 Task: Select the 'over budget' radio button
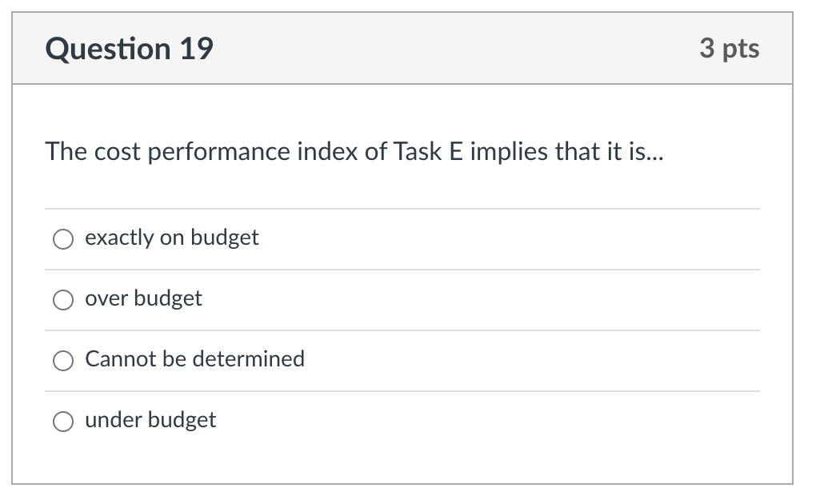pos(63,299)
